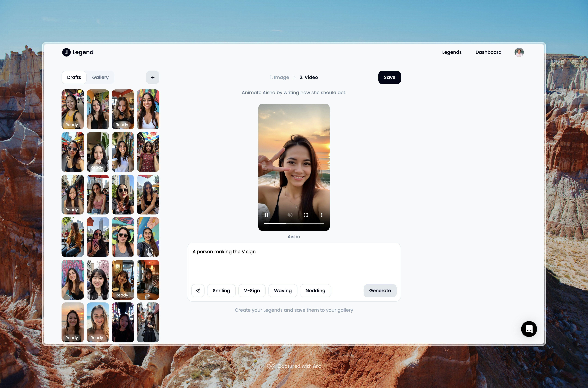The width and height of the screenshot is (588, 388).
Task: Choose the V-Sign preset chip
Action: [252, 290]
